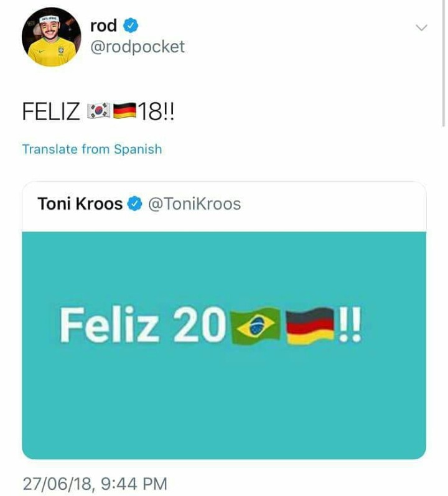This screenshot has width=448, height=496.
Task: Click the tweet timestamp 27/06/18, 9:44 PM
Action: [95, 484]
